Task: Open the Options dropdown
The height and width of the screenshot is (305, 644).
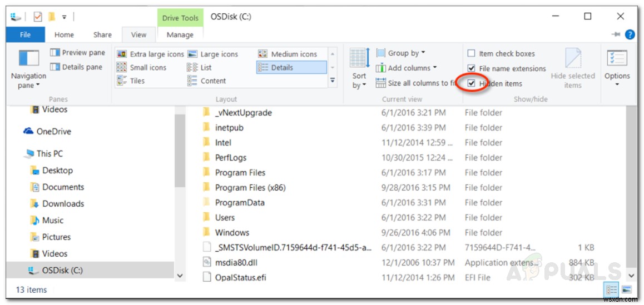Action: 617,68
